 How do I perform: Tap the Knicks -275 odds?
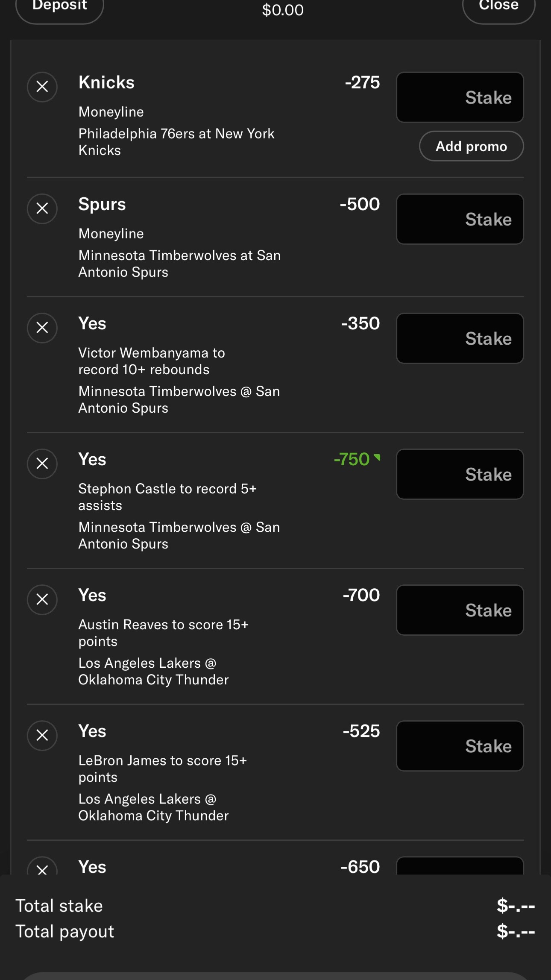click(362, 82)
